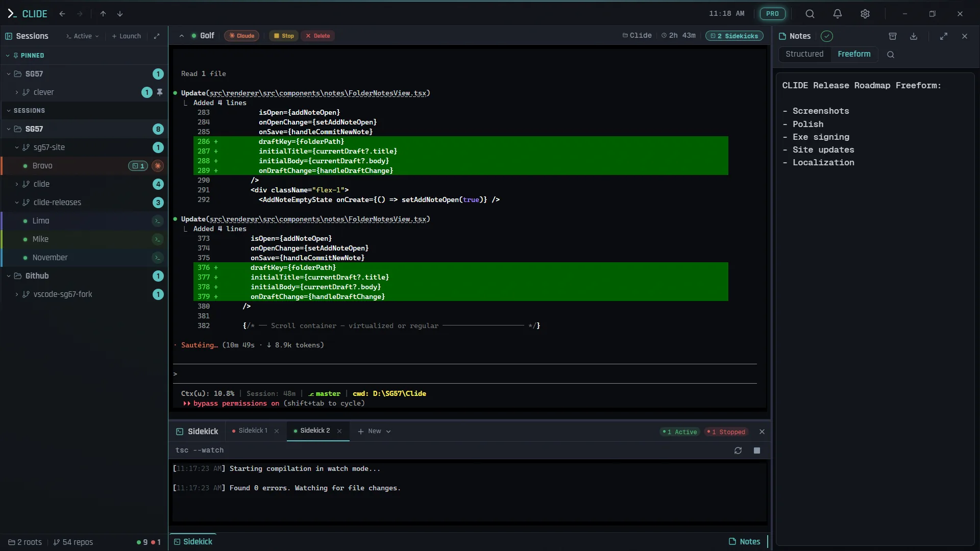Expand the Sessions panel to full view

point(157,36)
